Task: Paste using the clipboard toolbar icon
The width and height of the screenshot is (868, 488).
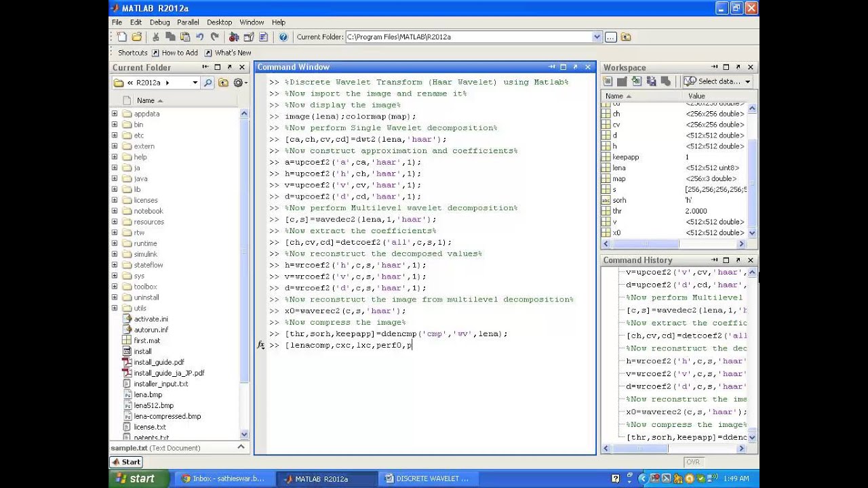Action: point(184,37)
